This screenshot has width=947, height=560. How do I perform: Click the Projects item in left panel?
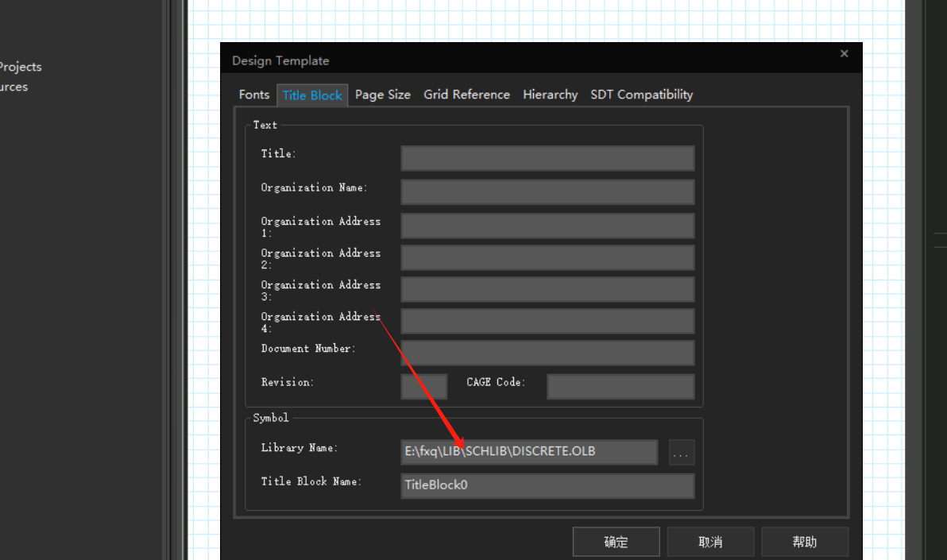pos(21,67)
